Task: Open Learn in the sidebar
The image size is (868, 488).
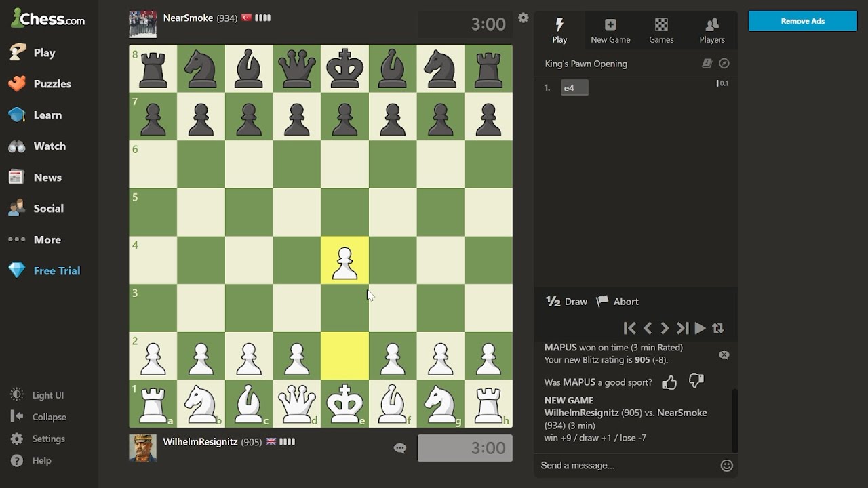Action: [35, 115]
